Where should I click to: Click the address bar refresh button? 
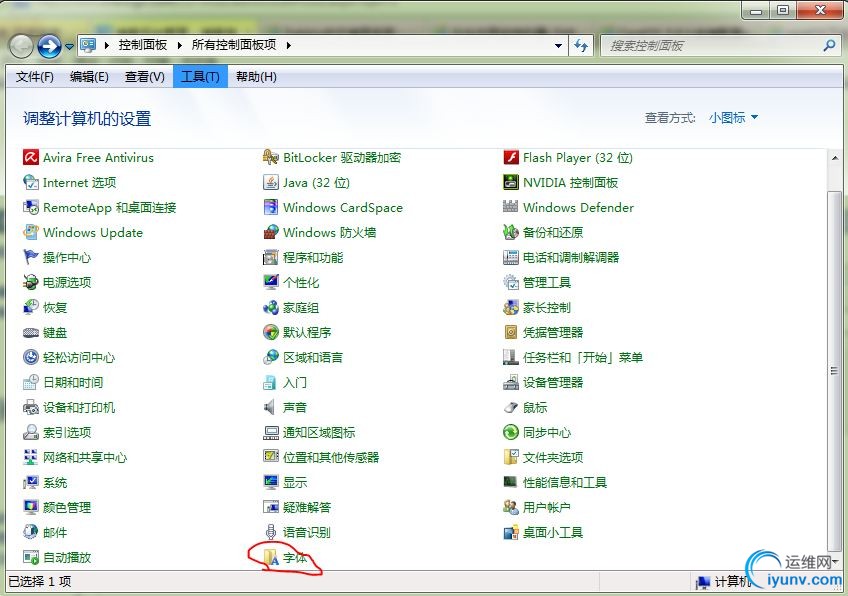(581, 45)
